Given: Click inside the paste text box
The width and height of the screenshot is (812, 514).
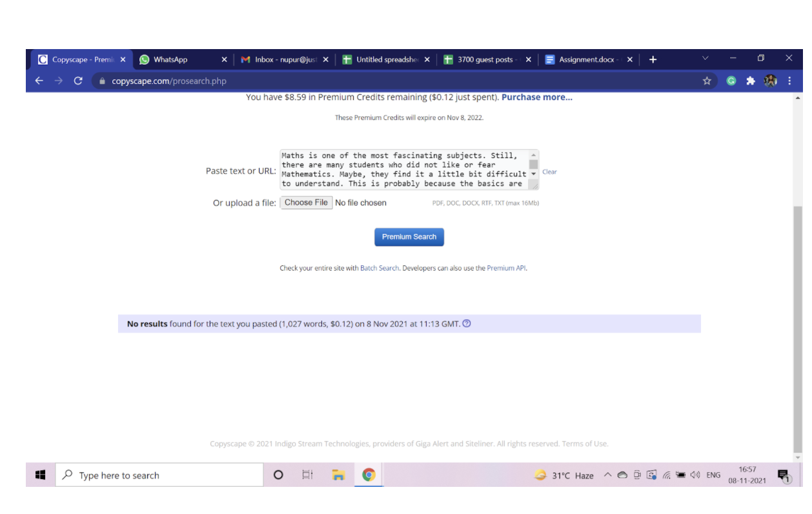Looking at the screenshot, I should (x=403, y=170).
